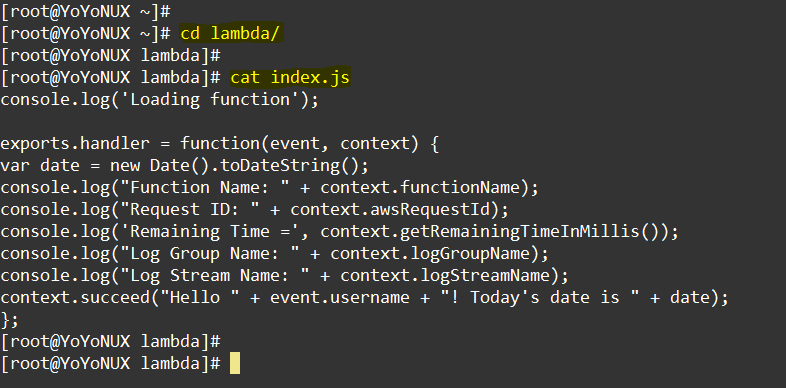Image resolution: width=786 pixels, height=388 pixels.
Task: Click the highlighted 'cat index.js' command
Action: 290,78
